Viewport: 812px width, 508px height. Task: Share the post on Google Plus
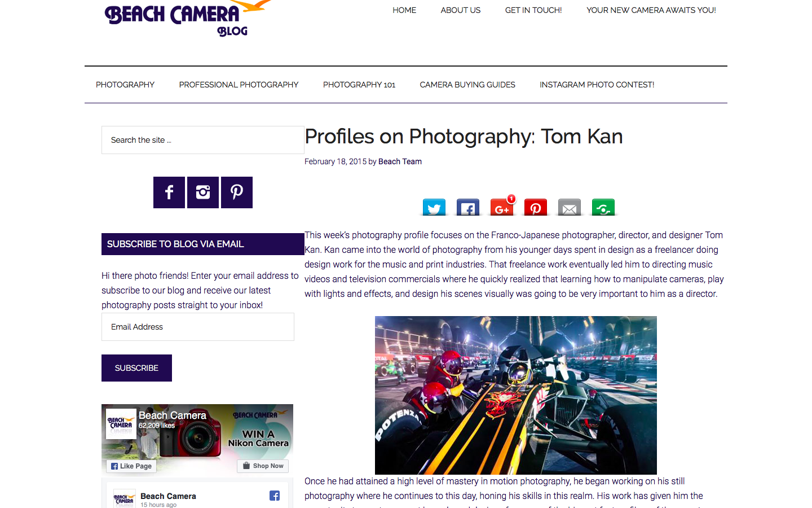pos(502,207)
